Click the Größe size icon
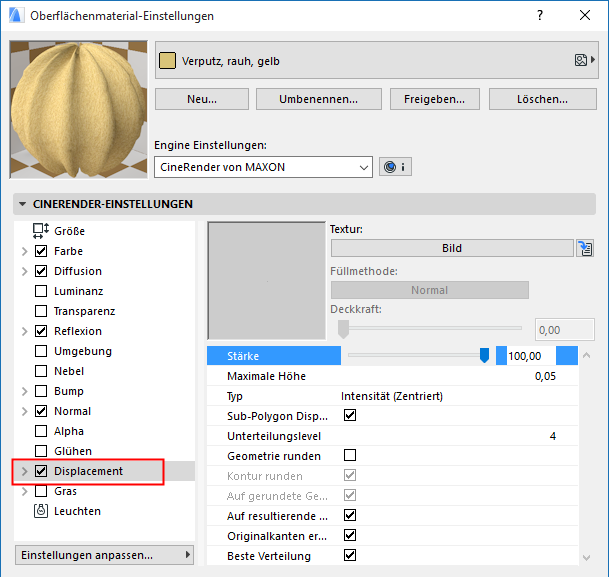The width and height of the screenshot is (609, 577). 41,231
